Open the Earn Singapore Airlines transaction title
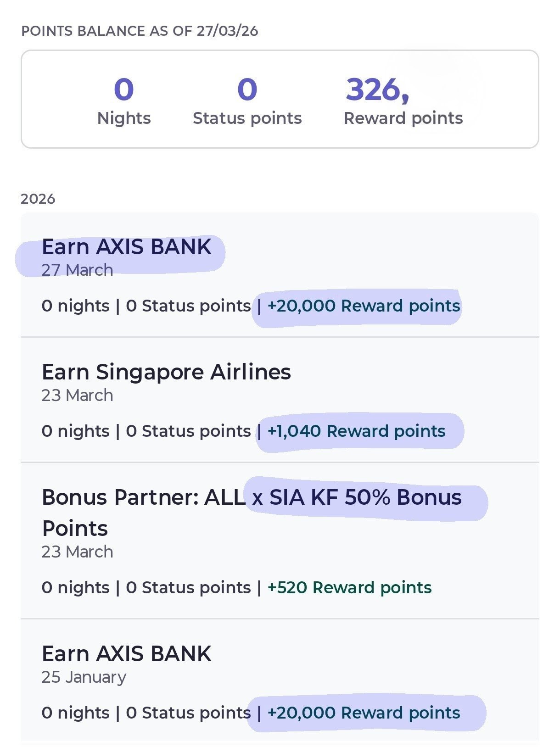This screenshot has height=747, width=560. pyautogui.click(x=166, y=372)
